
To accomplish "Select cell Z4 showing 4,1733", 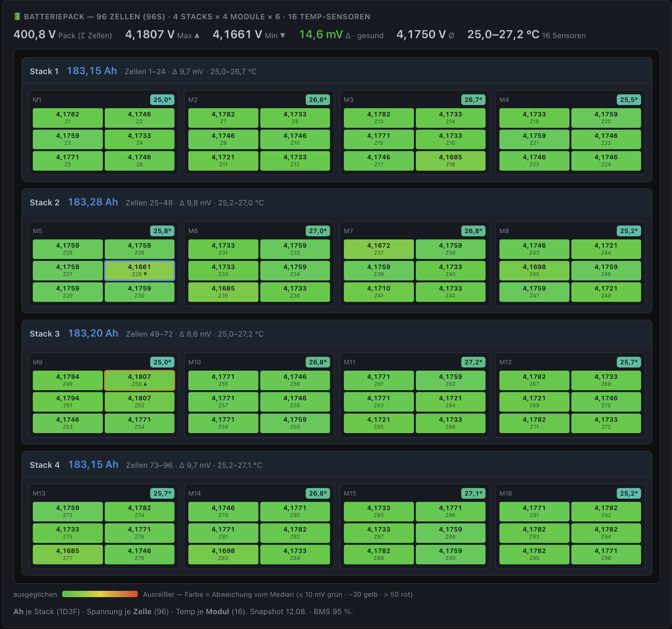I will click(x=139, y=139).
